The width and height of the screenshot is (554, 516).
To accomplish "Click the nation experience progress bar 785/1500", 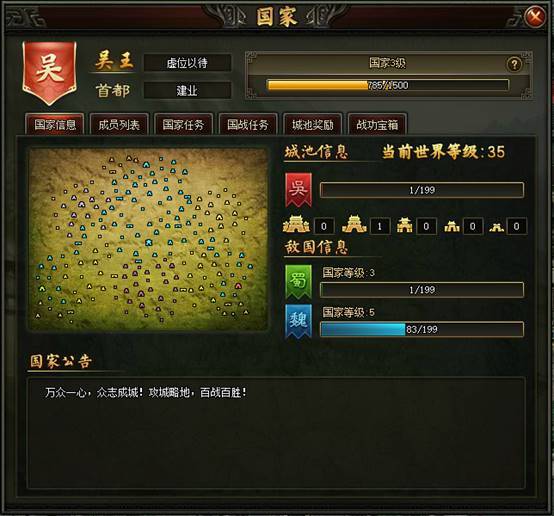I will [388, 85].
